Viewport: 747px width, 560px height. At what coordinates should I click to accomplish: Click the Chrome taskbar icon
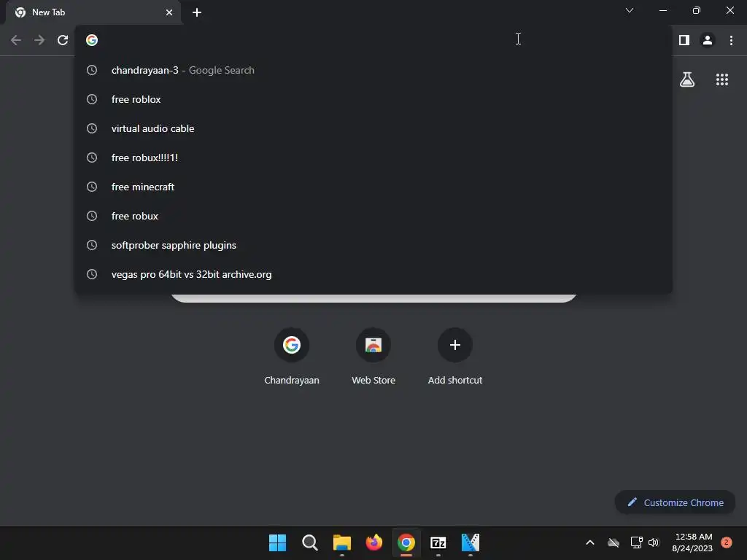406,542
